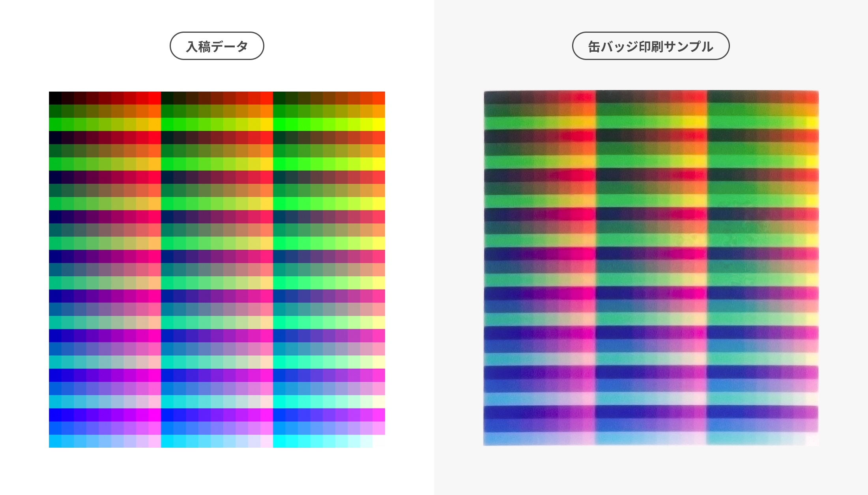Pick the pure yellow swatch on the 入稿データ grid's right edge

pyautogui.click(x=379, y=124)
